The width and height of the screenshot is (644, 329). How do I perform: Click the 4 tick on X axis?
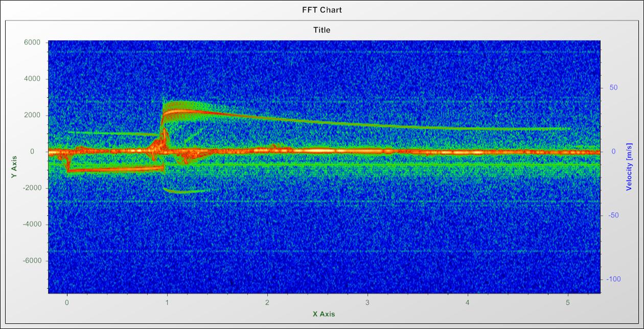point(468,302)
